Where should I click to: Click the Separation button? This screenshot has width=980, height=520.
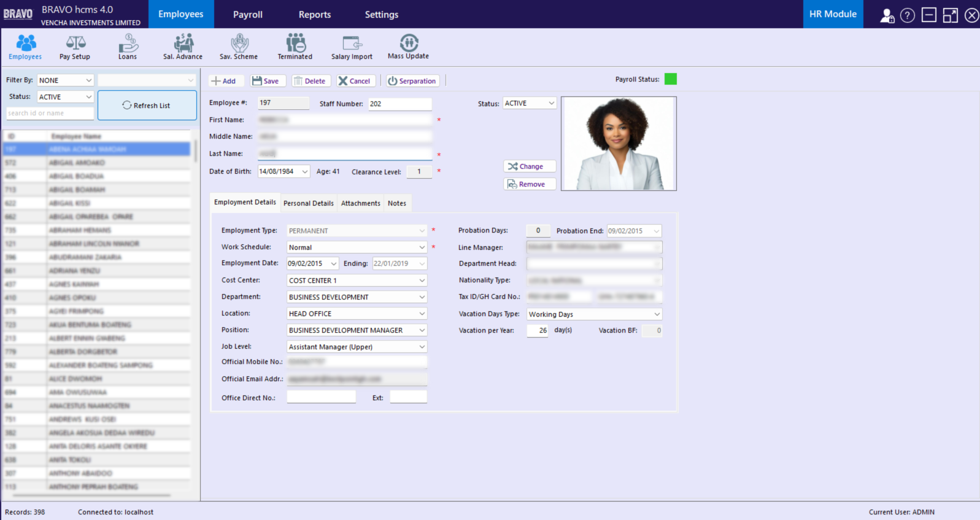pyautogui.click(x=412, y=81)
